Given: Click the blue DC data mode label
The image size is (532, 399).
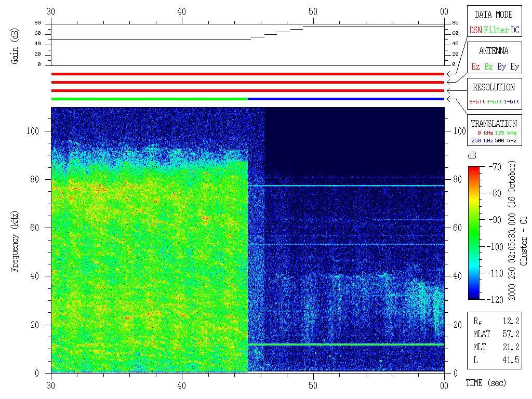Looking at the screenshot, I should 515,30.
